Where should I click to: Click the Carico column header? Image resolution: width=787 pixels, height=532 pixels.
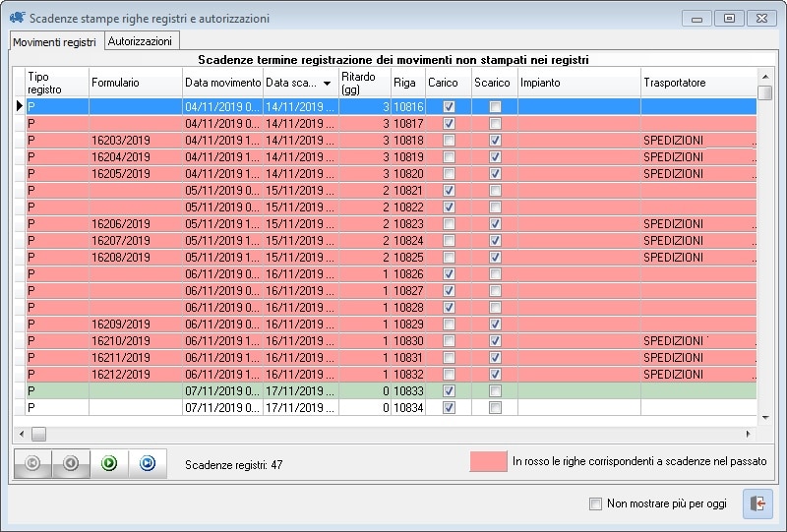[x=449, y=83]
